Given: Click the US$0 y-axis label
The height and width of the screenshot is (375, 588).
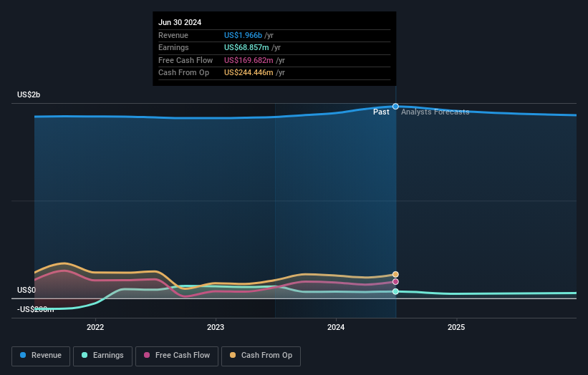Looking at the screenshot, I should (26, 290).
